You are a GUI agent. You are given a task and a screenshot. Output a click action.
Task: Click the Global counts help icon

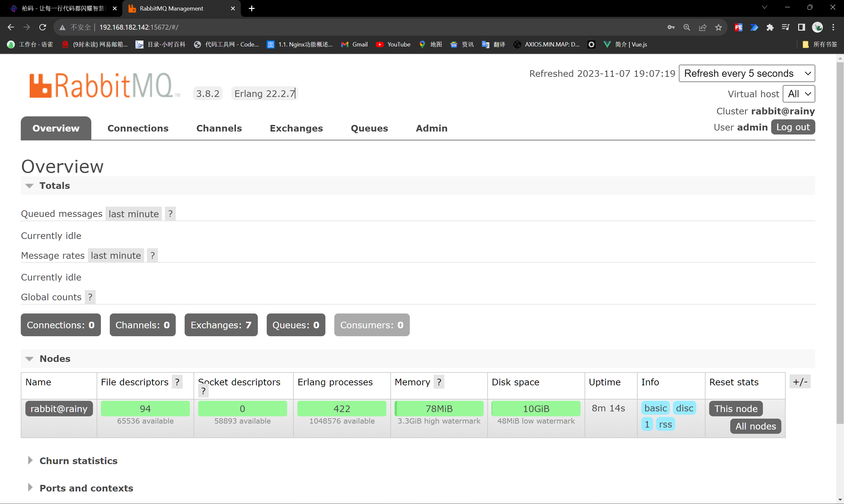point(90,297)
